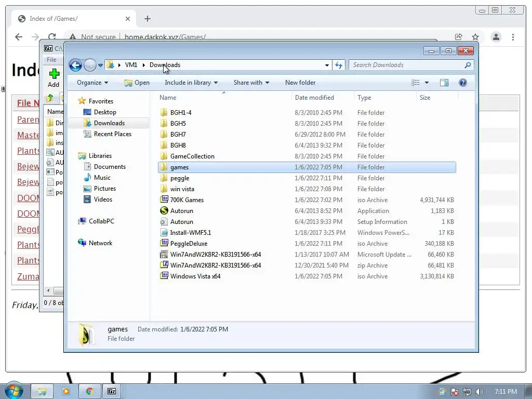Click New folder button
Viewport: 532px width, 399px height.
[x=300, y=83]
